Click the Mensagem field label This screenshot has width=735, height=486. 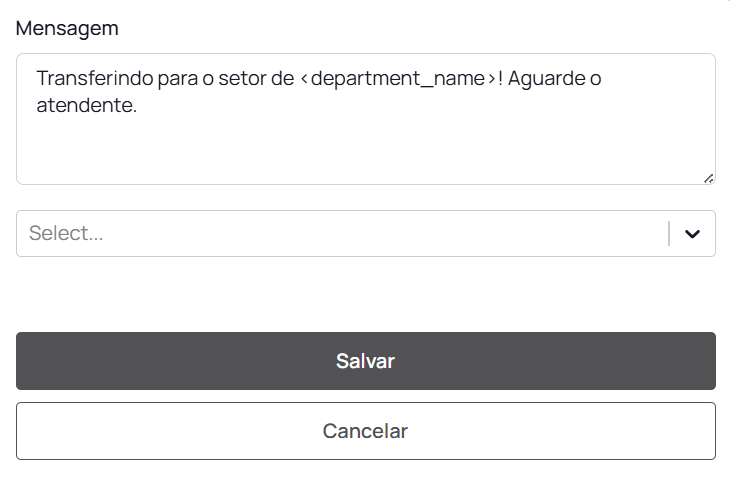point(67,28)
